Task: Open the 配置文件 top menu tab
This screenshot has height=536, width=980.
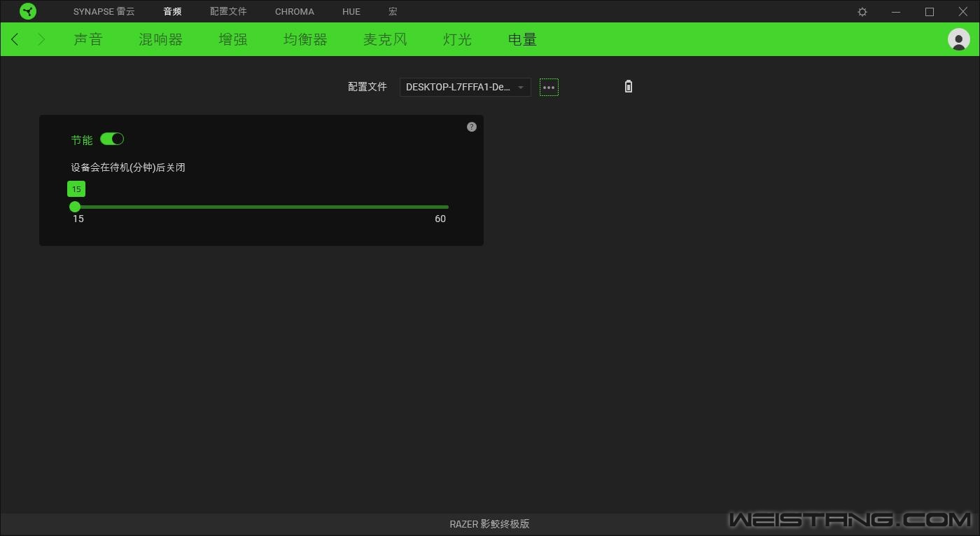Action: (228, 11)
